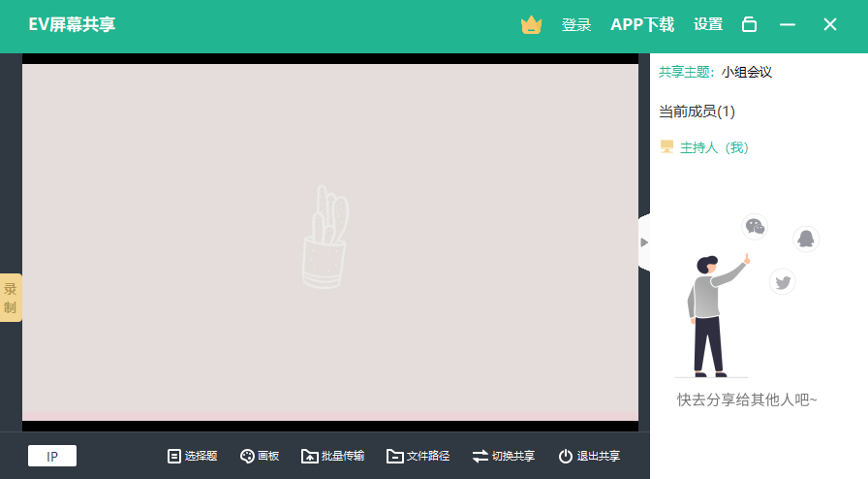
Task: Select the 主持人 (我) member entry
Action: point(704,147)
